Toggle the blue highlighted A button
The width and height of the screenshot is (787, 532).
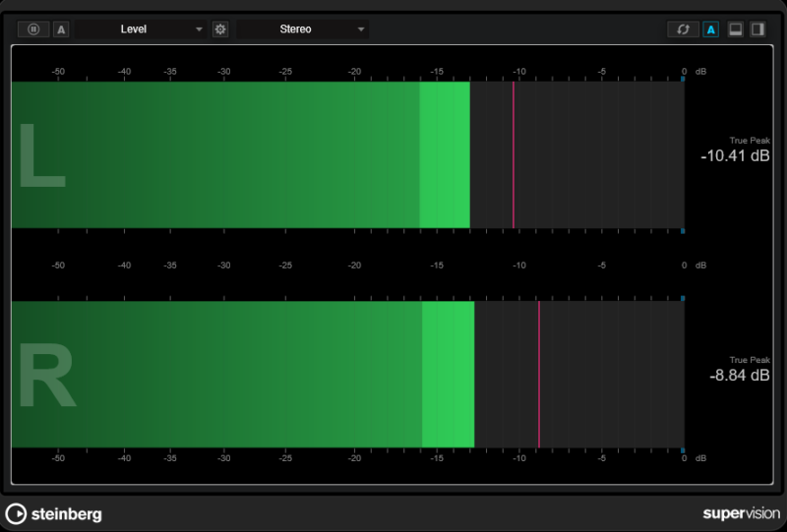[x=710, y=30]
